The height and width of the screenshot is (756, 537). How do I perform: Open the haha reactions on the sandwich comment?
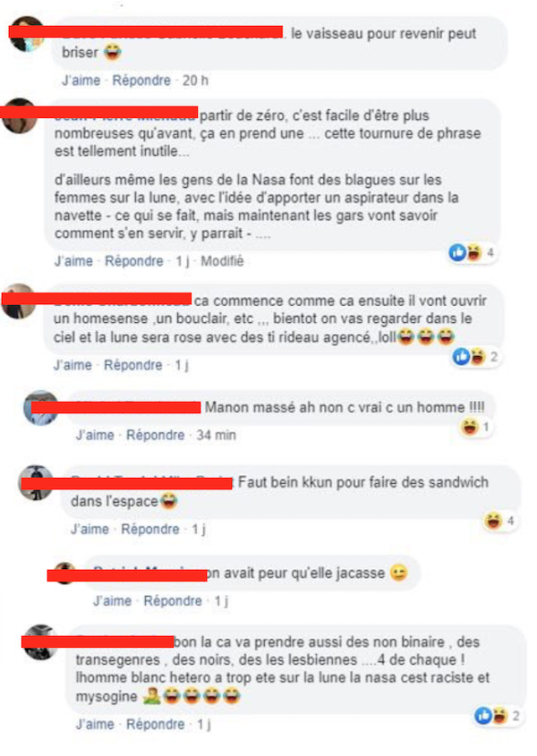pos(500,521)
